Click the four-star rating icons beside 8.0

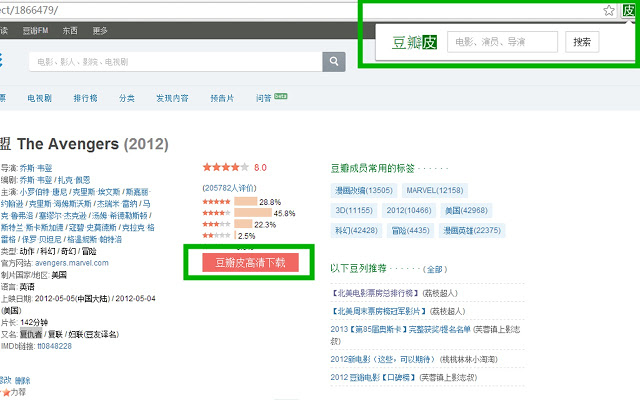[225, 167]
